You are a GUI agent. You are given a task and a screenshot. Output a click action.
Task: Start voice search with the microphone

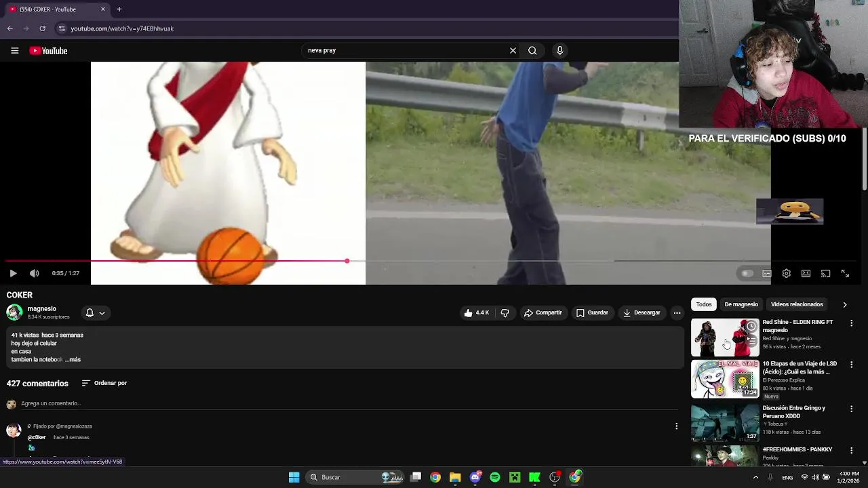pos(559,50)
